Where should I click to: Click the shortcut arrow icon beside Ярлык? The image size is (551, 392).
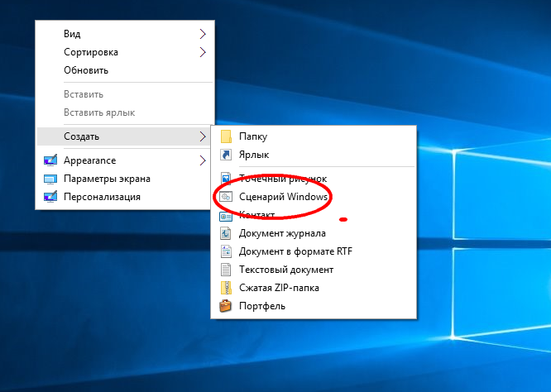coord(226,155)
